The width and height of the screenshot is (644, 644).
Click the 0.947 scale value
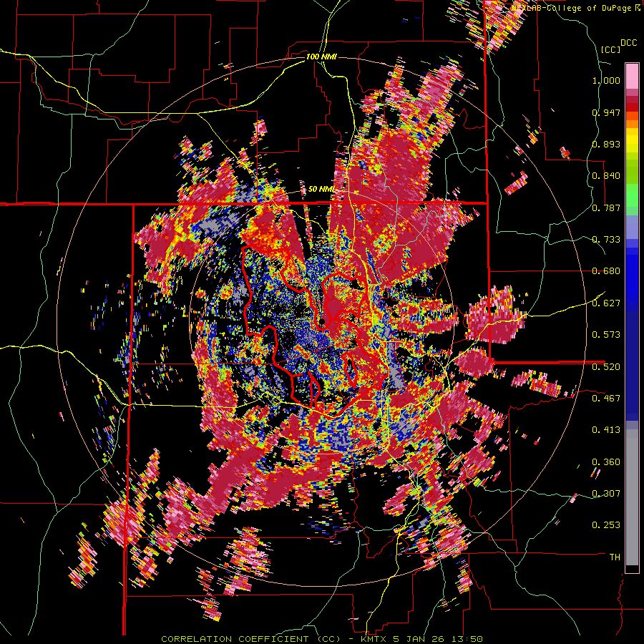coord(606,112)
